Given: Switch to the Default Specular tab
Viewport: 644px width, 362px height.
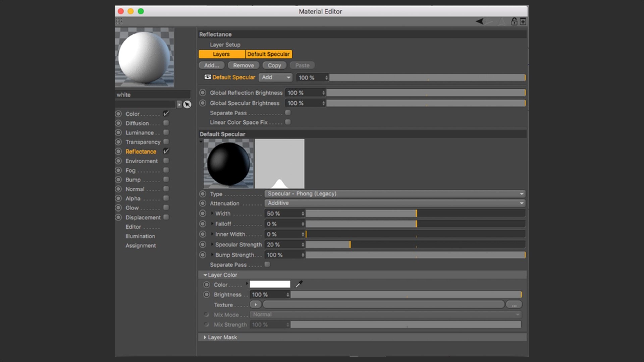Looking at the screenshot, I should coord(268,54).
